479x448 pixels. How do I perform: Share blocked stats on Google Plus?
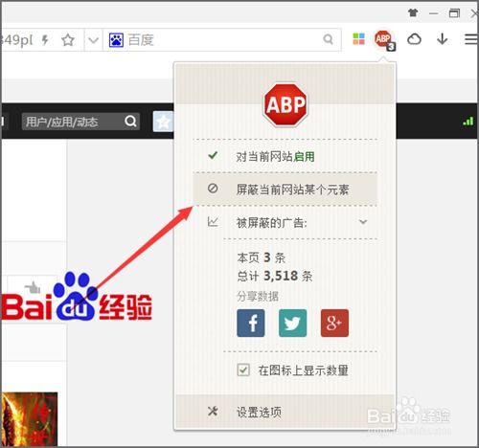[x=334, y=323]
